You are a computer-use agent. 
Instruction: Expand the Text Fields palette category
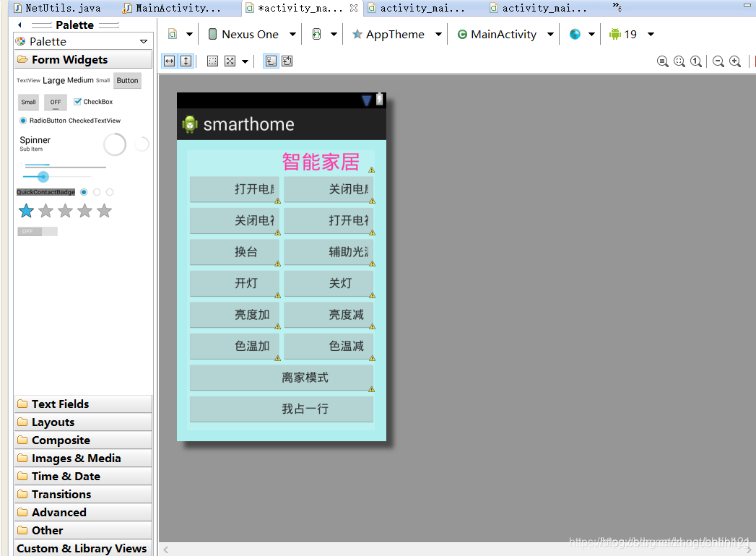pos(83,404)
